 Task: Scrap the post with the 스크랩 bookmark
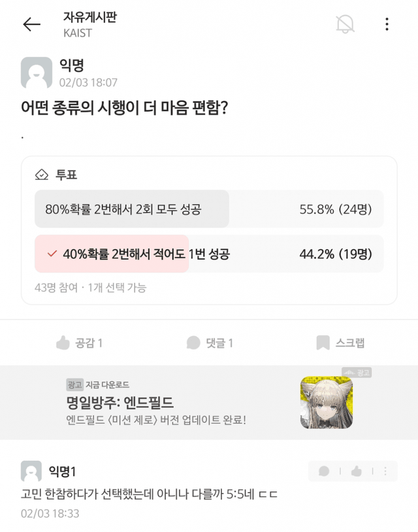[340, 342]
